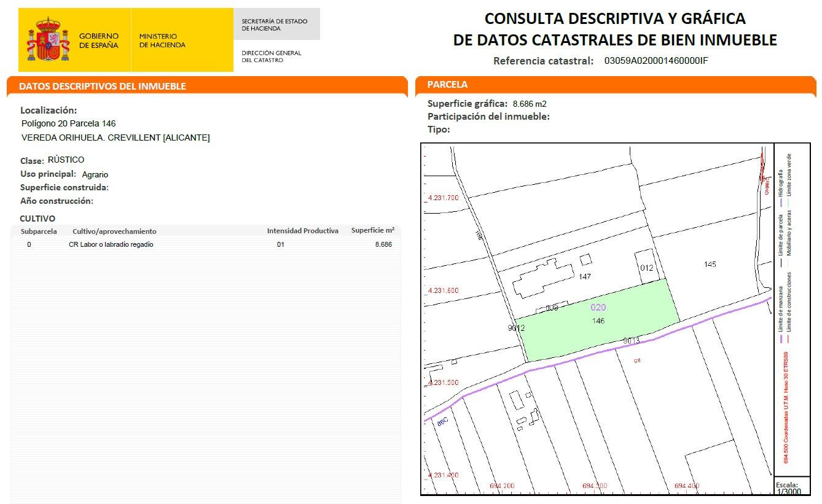Select the text Polígono 20 Parcela 146
The height and width of the screenshot is (504, 822).
68,123
